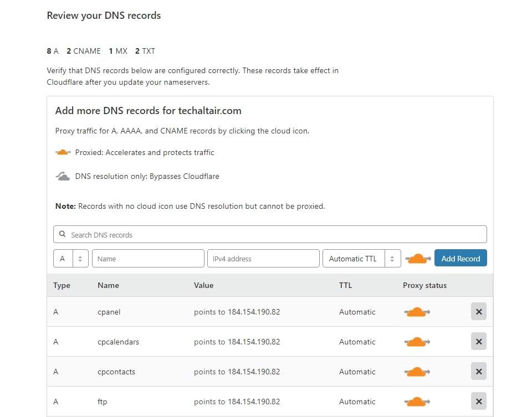Select the '2 TXT' record count filter

tap(145, 51)
